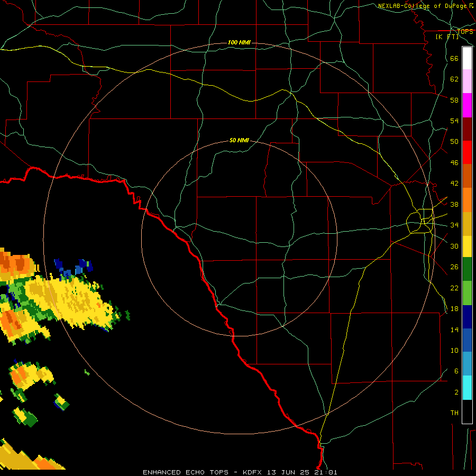Click the legend value "46"

pyautogui.click(x=454, y=163)
